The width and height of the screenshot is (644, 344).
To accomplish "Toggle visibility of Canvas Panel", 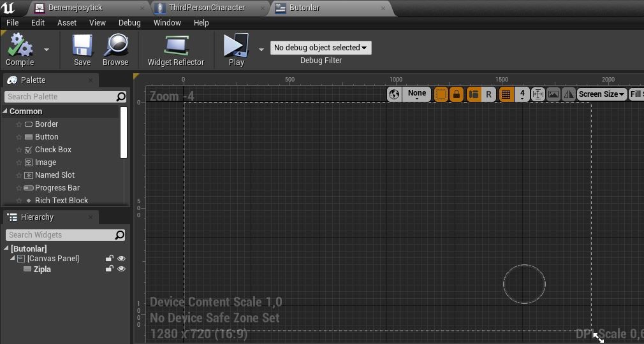I will coord(121,258).
